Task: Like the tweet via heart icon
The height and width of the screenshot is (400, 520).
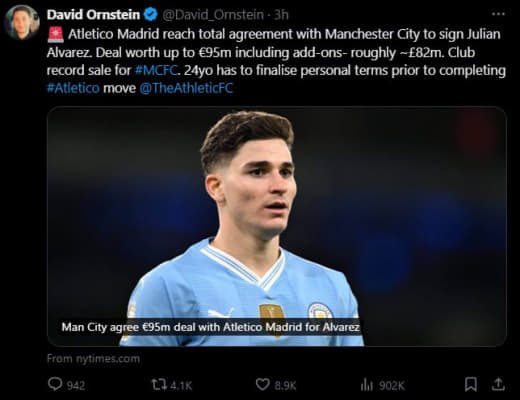Action: (x=262, y=385)
